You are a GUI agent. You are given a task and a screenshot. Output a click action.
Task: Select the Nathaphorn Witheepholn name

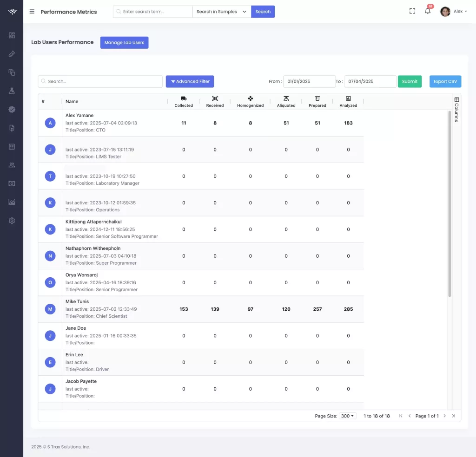93,248
